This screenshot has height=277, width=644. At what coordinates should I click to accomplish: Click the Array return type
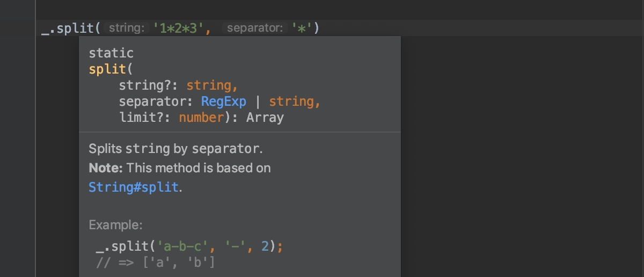(265, 118)
